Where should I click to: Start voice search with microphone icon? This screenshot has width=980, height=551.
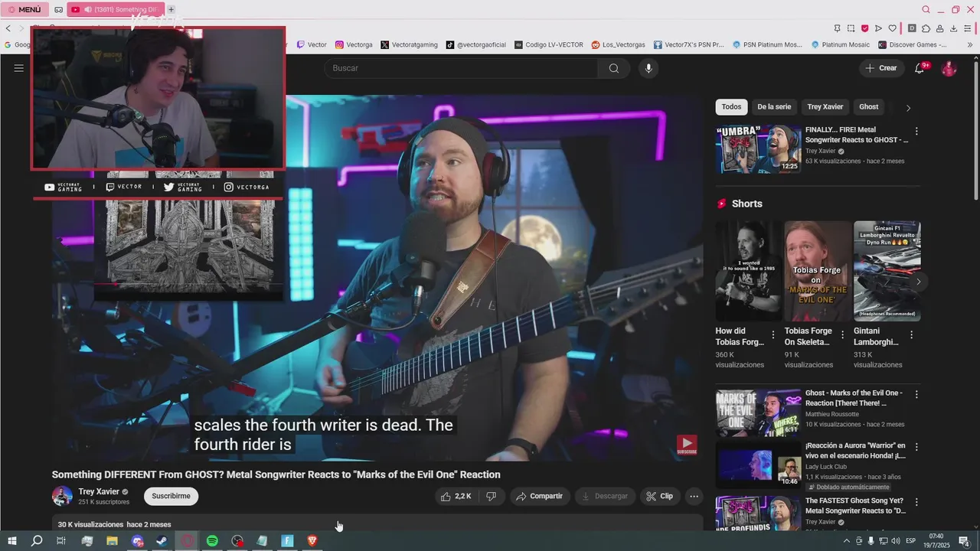click(648, 68)
